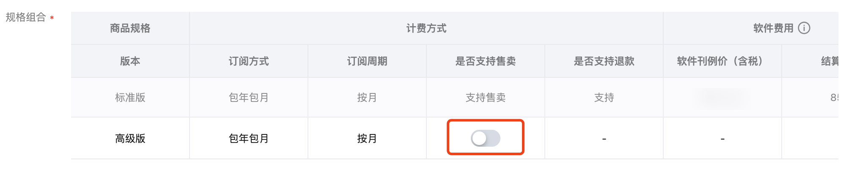Click 包年包月 in the 高级版 row
Image resolution: width=868 pixels, height=186 pixels.
click(x=248, y=139)
